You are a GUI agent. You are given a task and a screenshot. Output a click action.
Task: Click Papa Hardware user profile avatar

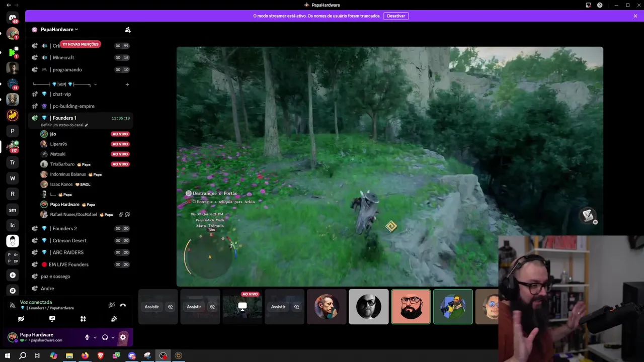(x=13, y=337)
